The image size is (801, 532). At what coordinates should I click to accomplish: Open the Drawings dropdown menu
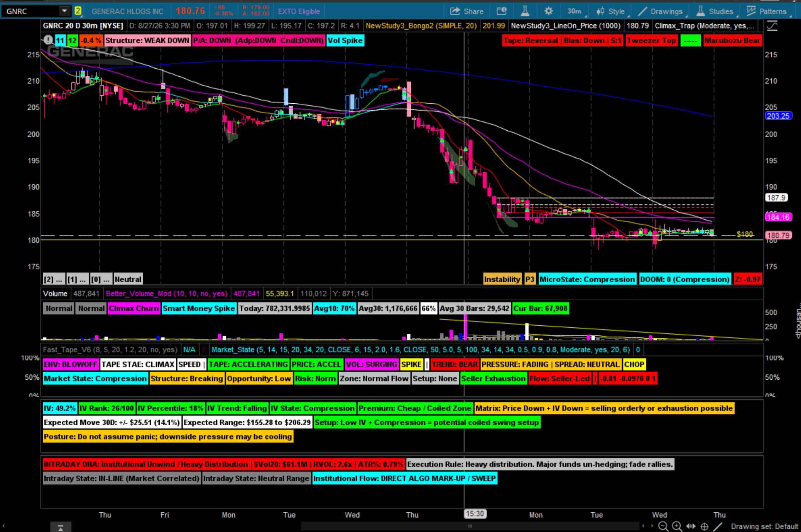pyautogui.click(x=662, y=11)
